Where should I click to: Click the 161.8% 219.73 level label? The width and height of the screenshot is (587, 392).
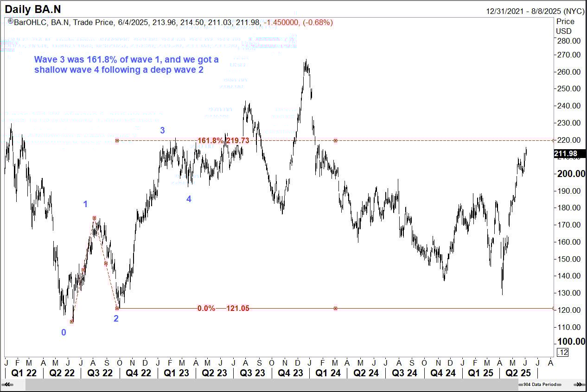click(223, 140)
